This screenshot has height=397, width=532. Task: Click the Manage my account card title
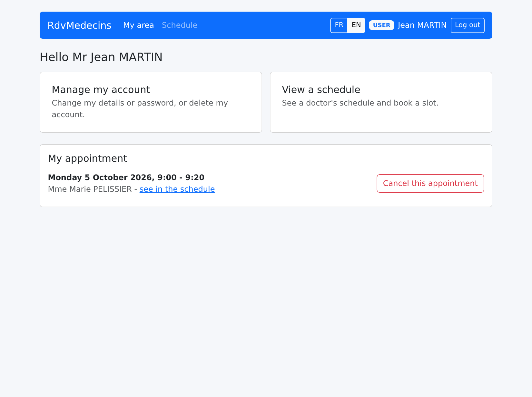(x=101, y=90)
